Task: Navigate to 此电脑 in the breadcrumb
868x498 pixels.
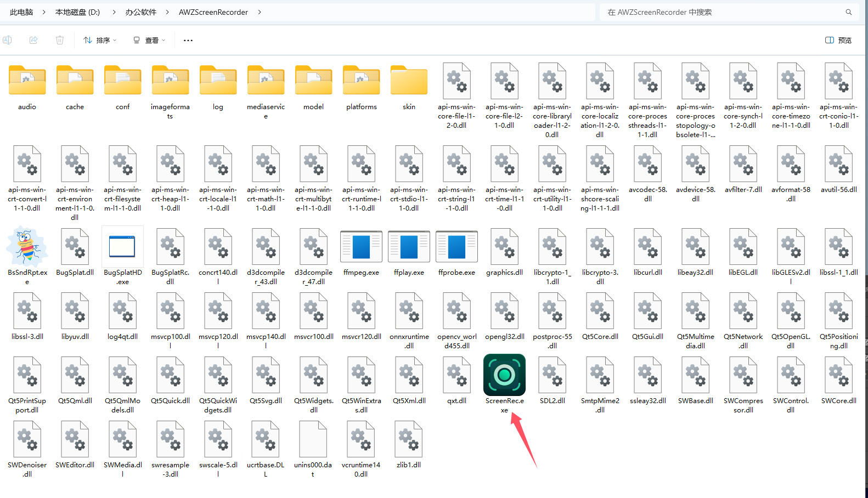Action: [21, 12]
